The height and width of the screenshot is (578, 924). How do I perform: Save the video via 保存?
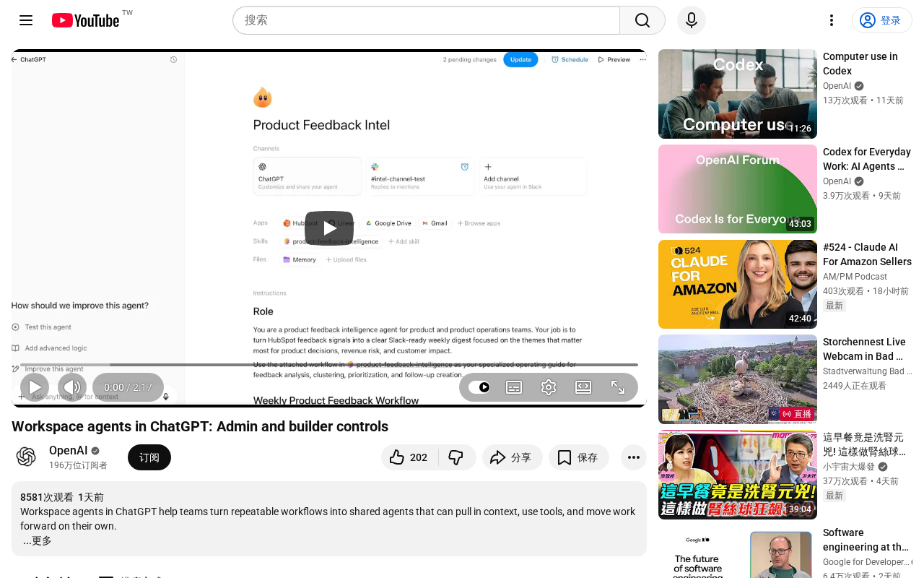(x=579, y=457)
